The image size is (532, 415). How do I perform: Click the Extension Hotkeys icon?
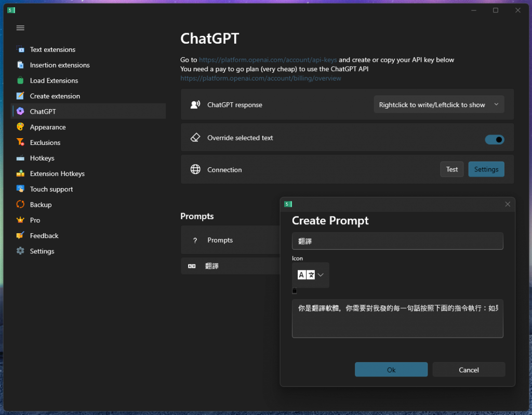point(20,173)
